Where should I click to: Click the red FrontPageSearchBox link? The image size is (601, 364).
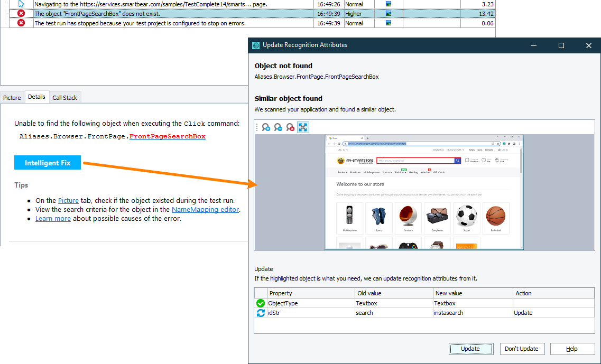click(168, 136)
